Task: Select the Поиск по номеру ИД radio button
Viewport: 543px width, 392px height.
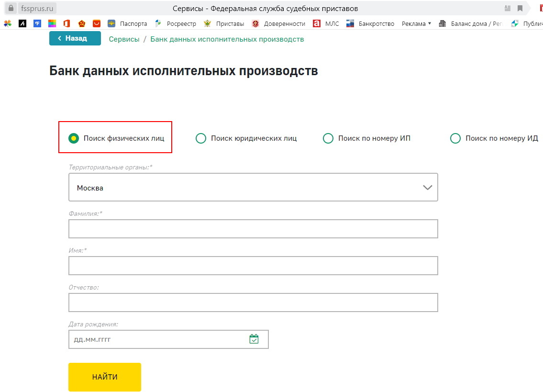Action: [455, 138]
